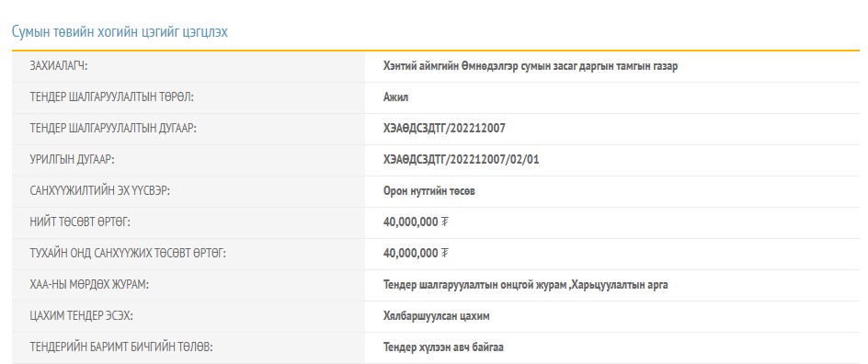Click status Тендер хүлээн авч байгаа
Screen dimensions: 868x364
[443, 347]
